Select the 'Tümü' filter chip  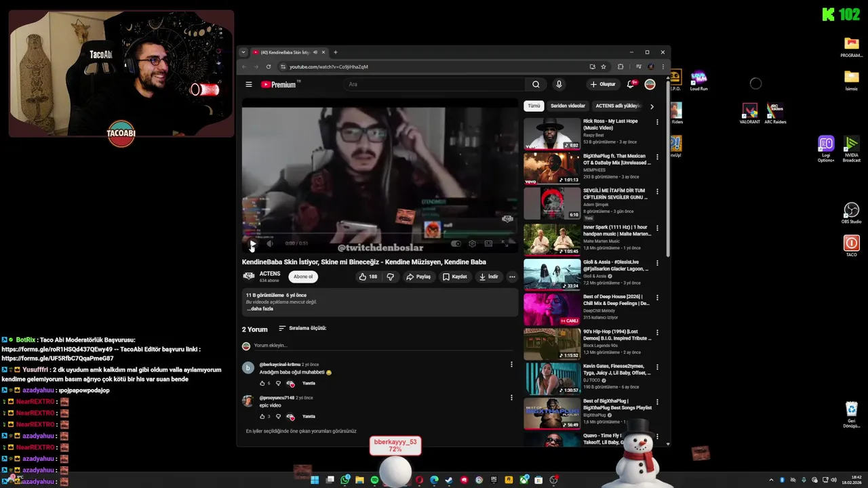(x=534, y=106)
